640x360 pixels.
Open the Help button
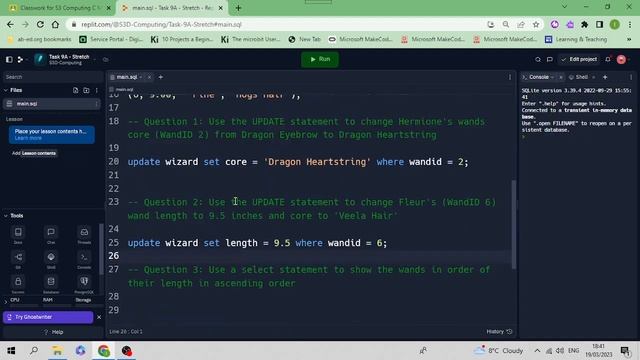click(53, 332)
